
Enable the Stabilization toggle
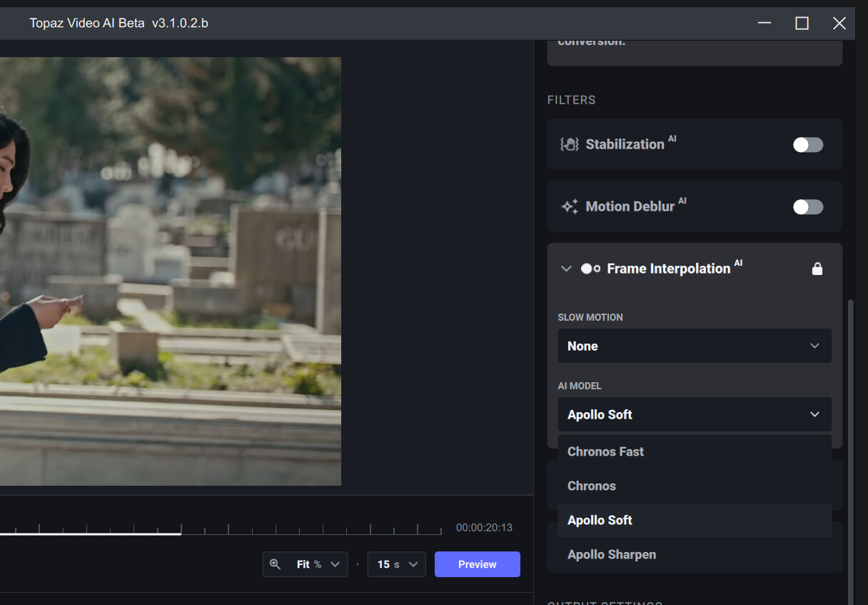pos(807,145)
